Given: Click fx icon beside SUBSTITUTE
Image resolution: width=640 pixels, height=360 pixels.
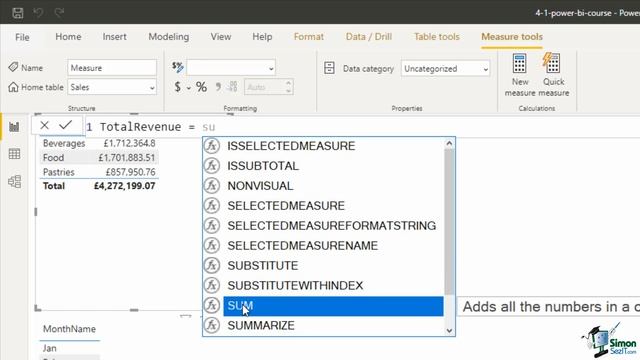Looking at the screenshot, I should (x=212, y=265).
